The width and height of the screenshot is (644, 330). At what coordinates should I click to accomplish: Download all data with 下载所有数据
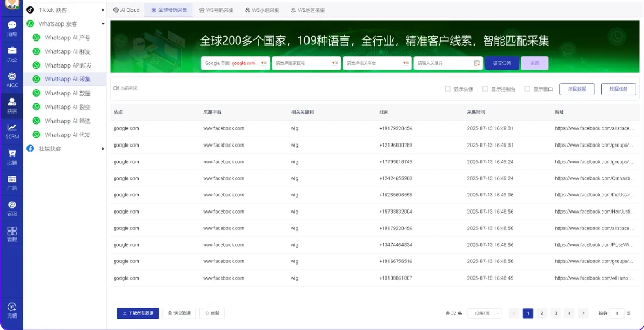tap(138, 313)
